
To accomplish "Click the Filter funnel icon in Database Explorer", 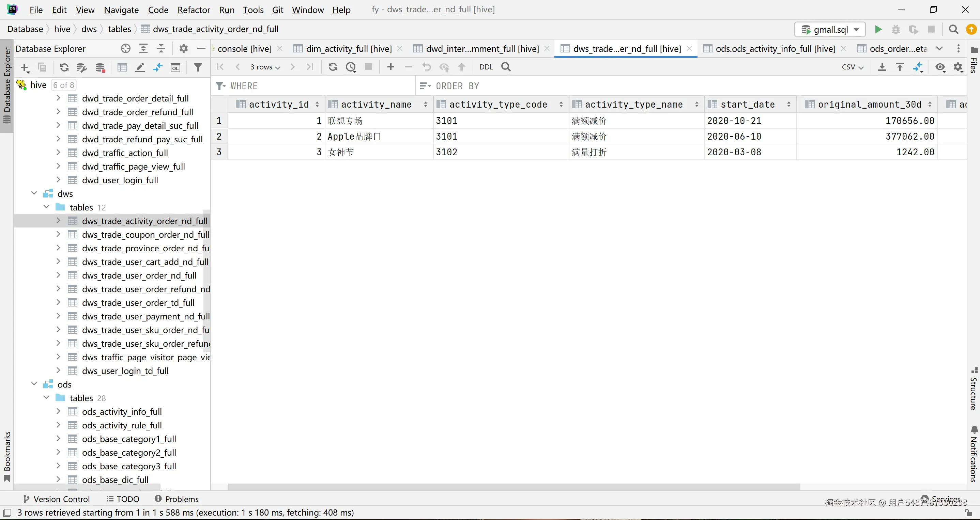I will pyautogui.click(x=198, y=68).
